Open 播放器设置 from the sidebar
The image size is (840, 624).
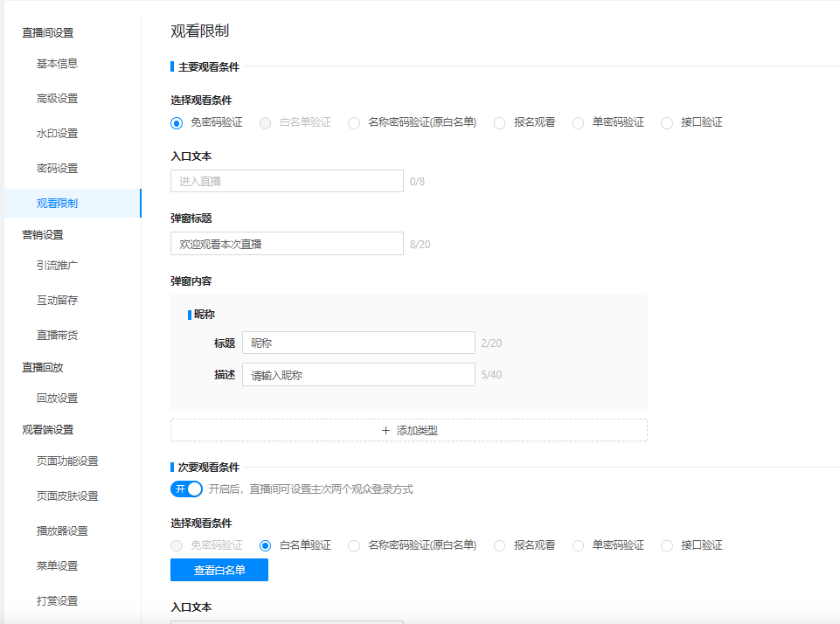pyautogui.click(x=62, y=531)
